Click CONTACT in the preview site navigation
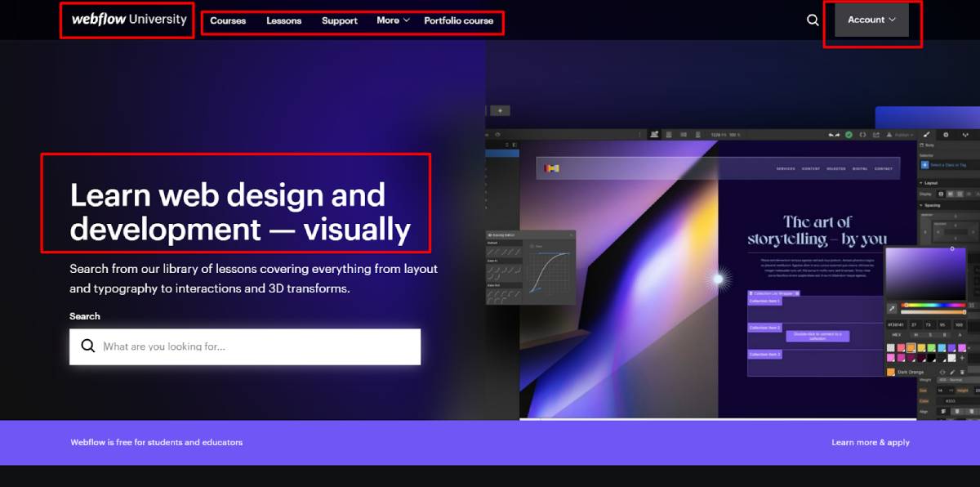Viewport: 980px width, 487px height. [884, 168]
